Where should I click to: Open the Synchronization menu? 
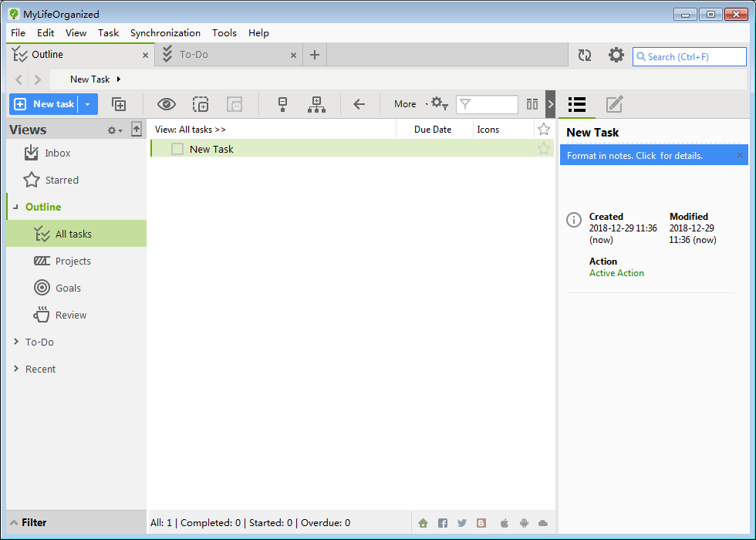(165, 32)
